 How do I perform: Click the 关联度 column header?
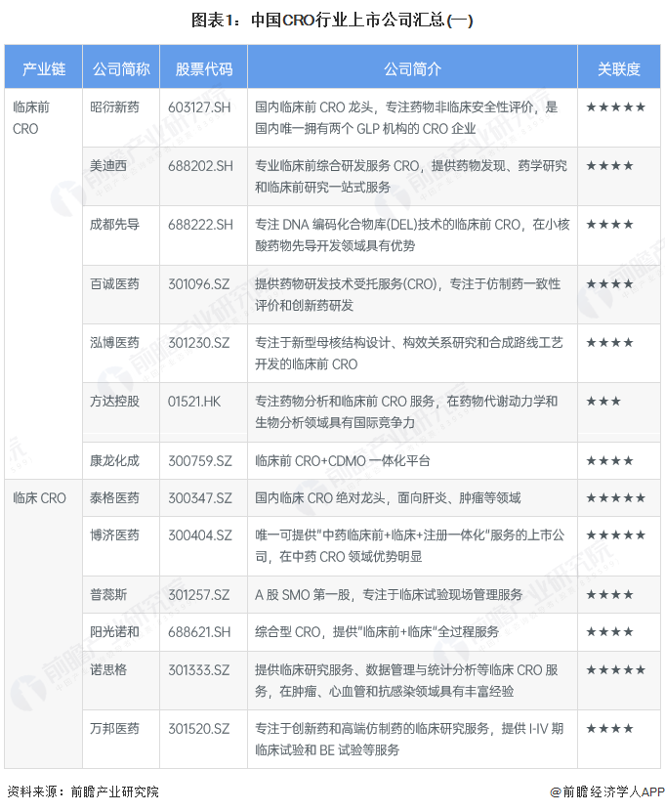pos(619,68)
